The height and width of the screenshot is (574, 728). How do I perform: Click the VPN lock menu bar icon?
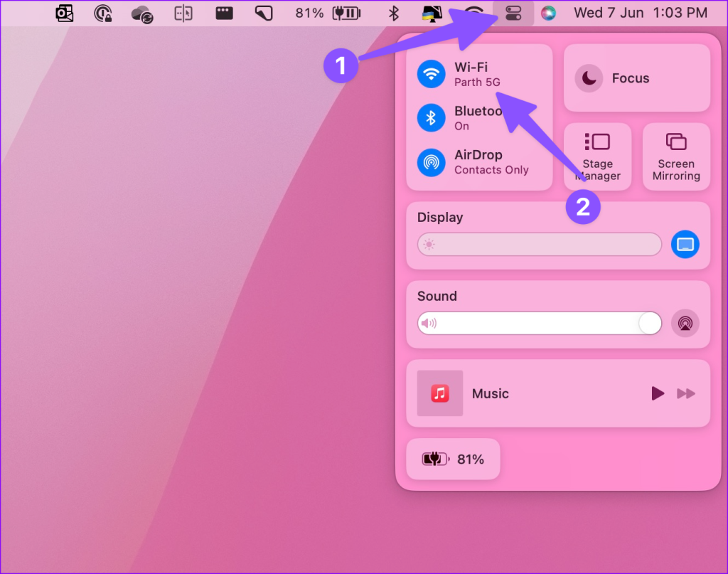click(x=103, y=14)
